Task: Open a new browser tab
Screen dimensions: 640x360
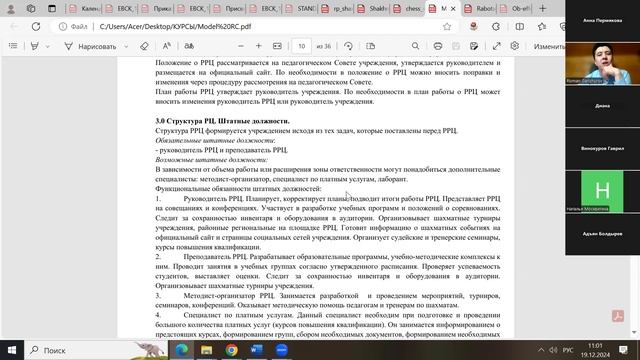Action: (x=542, y=8)
